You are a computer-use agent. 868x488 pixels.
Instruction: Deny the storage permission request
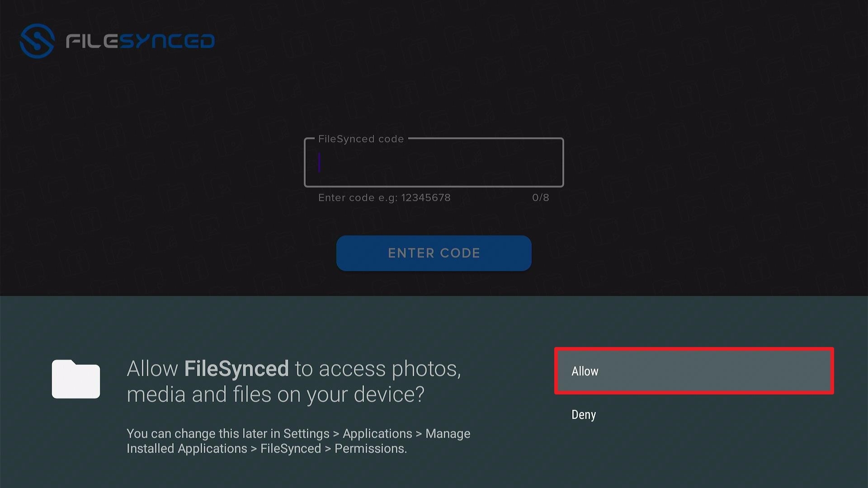click(694, 414)
